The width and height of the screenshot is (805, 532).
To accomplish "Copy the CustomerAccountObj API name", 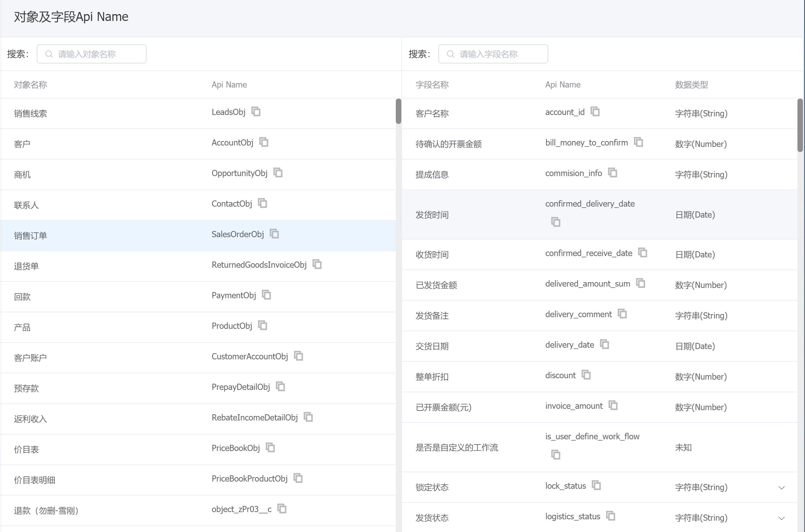I will (x=299, y=356).
